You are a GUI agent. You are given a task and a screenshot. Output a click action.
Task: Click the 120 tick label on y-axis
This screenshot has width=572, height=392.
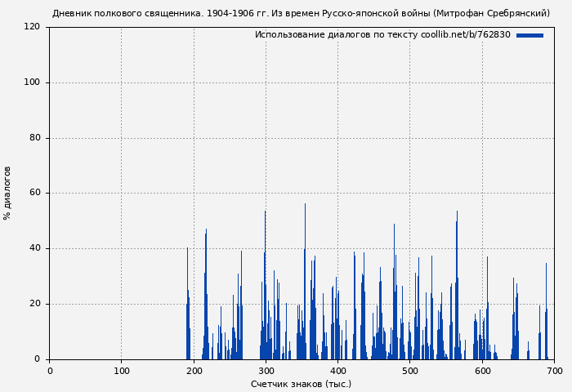point(32,27)
